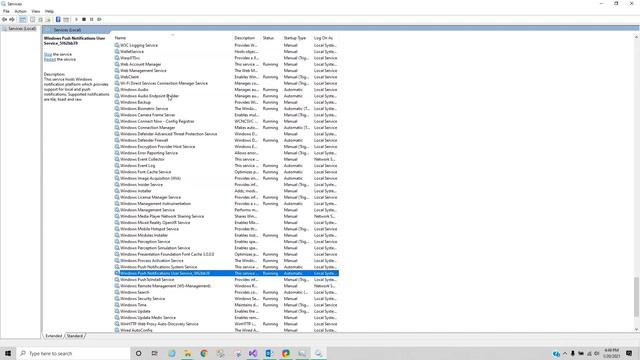Click the taskbar search box
The width and height of the screenshot is (640, 360).
click(73, 353)
